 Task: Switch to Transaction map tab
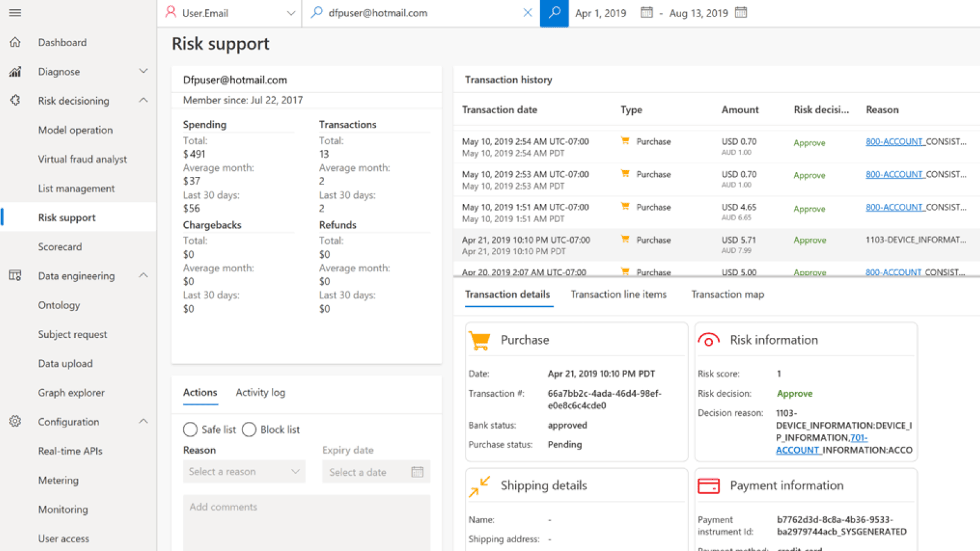pos(728,294)
